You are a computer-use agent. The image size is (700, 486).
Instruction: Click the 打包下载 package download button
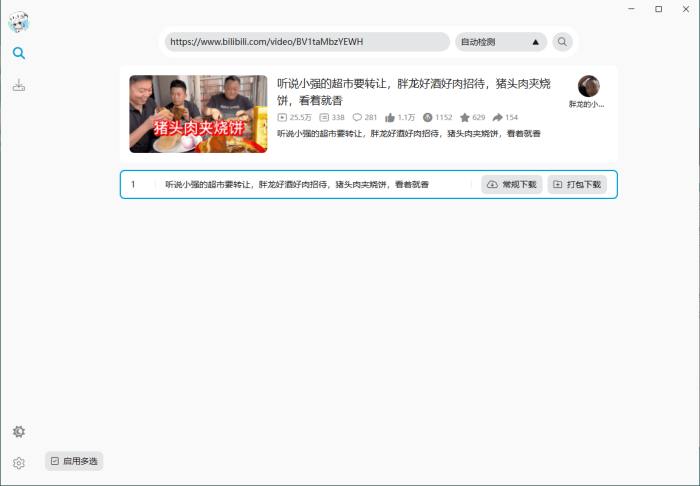(x=577, y=184)
